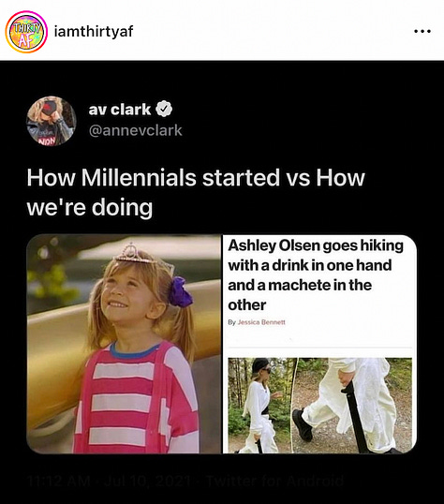Click the word "By" before the author name
The image size is (444, 504).
pos(231,322)
